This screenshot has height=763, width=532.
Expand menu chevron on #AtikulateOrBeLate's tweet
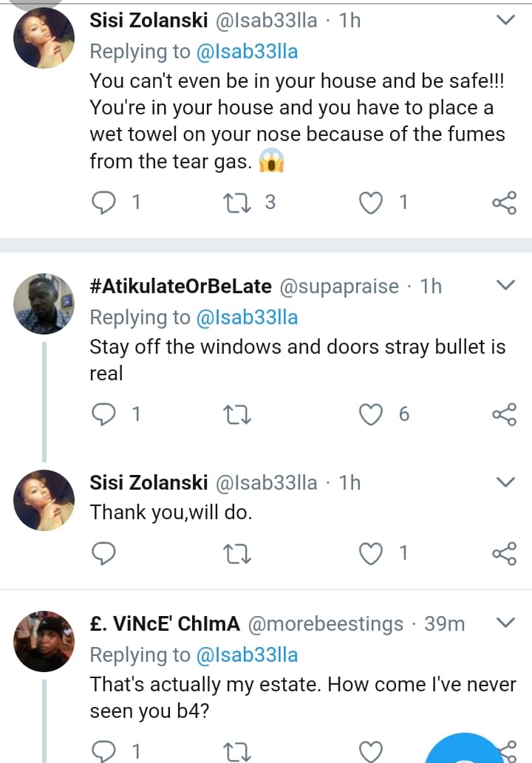click(x=506, y=286)
